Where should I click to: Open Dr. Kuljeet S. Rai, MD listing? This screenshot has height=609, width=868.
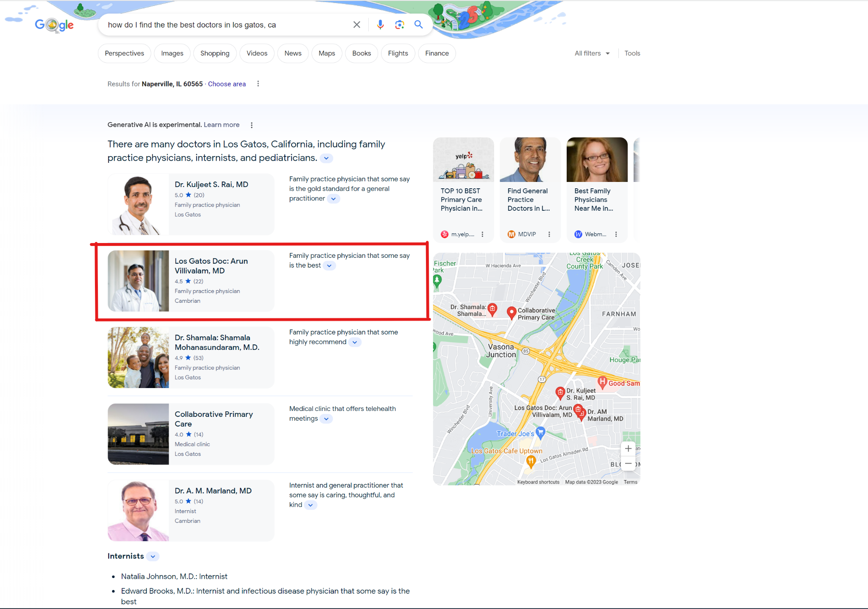pos(191,204)
